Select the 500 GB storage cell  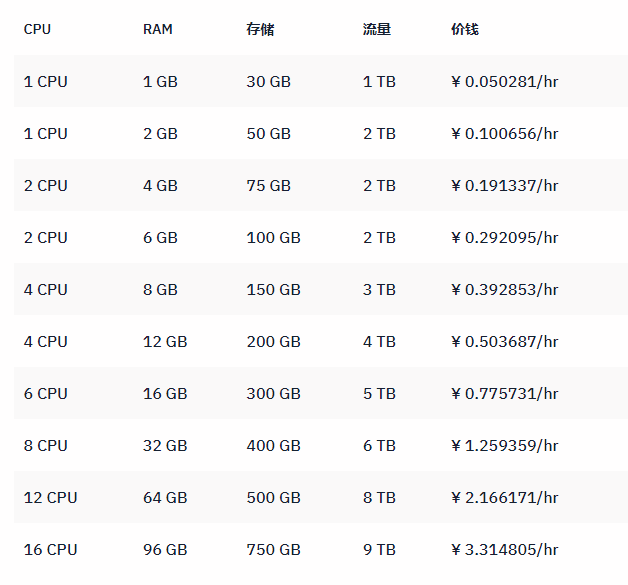[x=274, y=497]
